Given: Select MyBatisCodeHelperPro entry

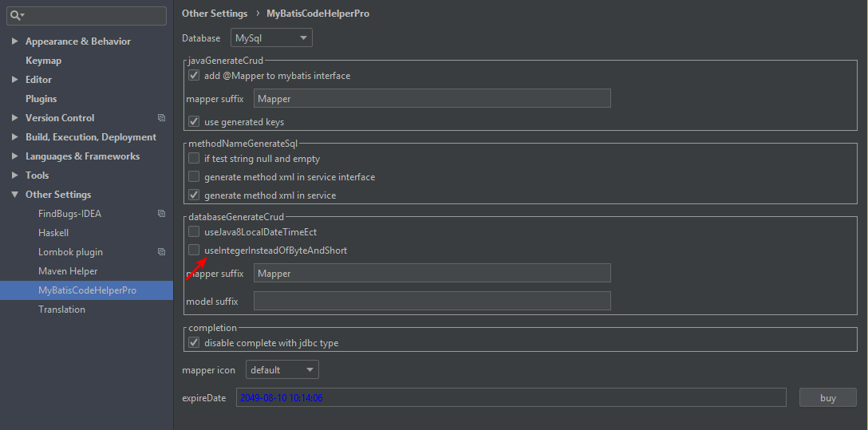Looking at the screenshot, I should [86, 290].
